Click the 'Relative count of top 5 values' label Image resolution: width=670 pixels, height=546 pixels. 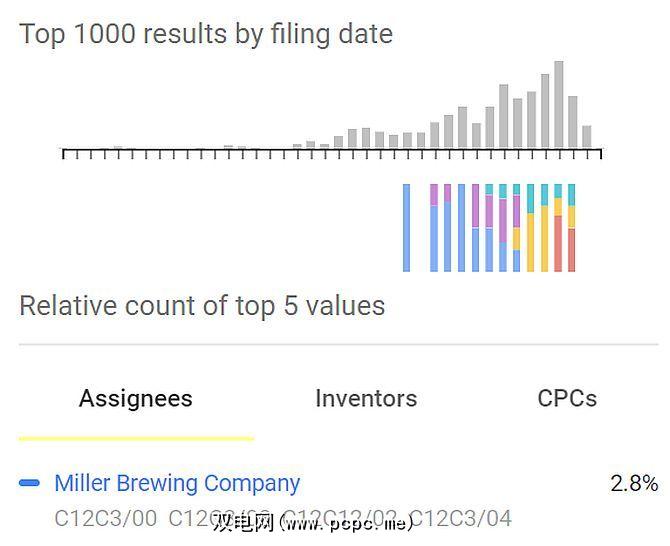tap(202, 306)
